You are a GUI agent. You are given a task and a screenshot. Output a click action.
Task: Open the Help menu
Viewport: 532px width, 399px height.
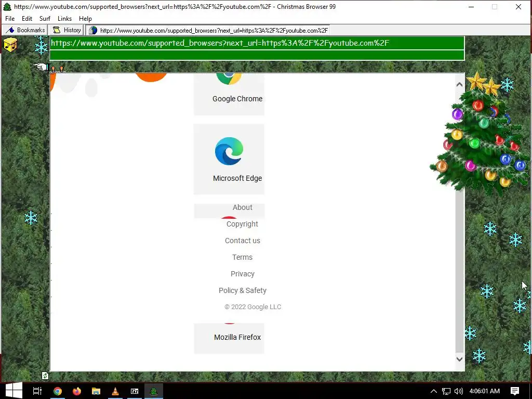pos(85,19)
